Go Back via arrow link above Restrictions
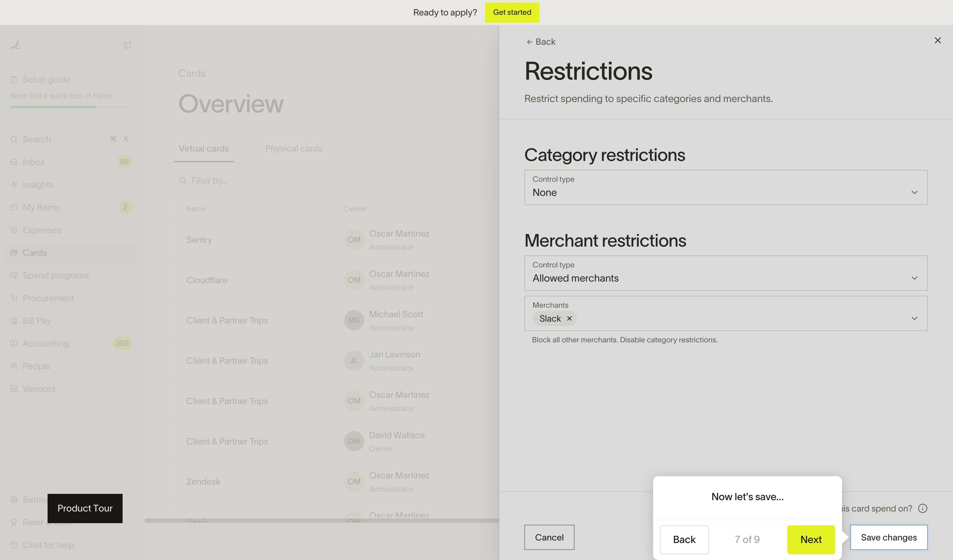 (x=541, y=42)
